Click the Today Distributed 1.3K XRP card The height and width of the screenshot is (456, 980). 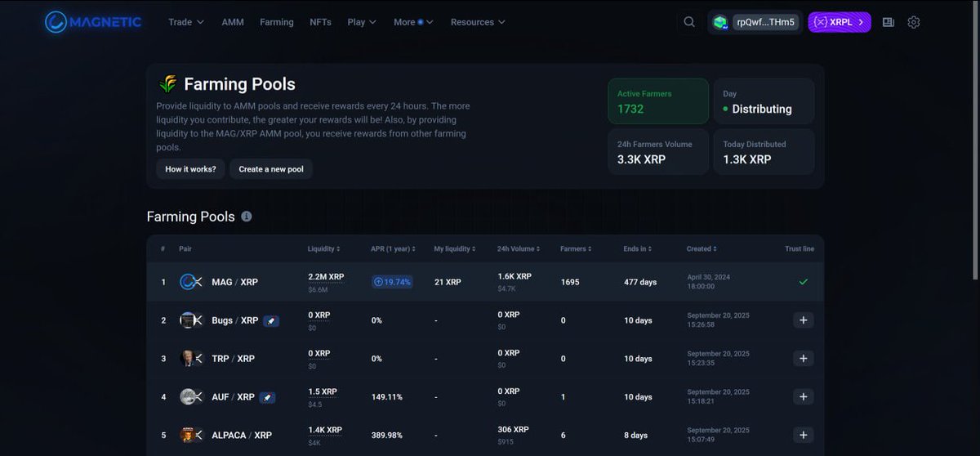click(x=764, y=151)
